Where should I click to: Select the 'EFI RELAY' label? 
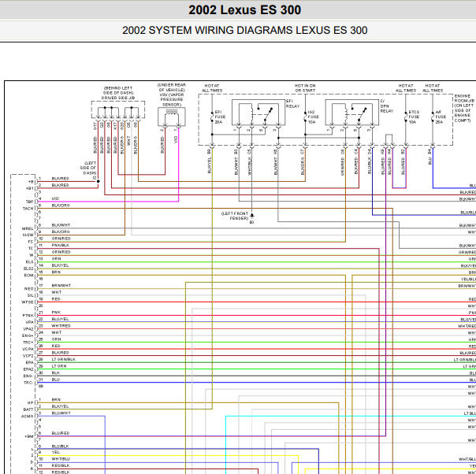(292, 103)
